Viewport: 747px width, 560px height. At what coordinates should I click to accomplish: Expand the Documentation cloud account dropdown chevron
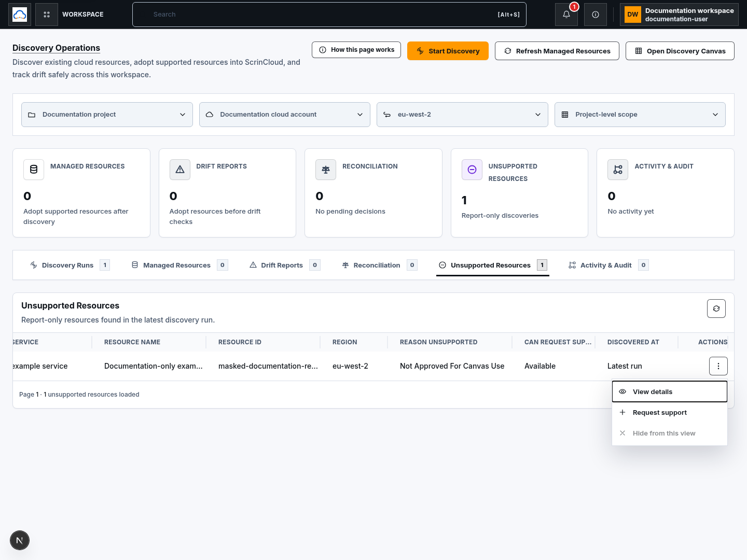[x=360, y=115]
